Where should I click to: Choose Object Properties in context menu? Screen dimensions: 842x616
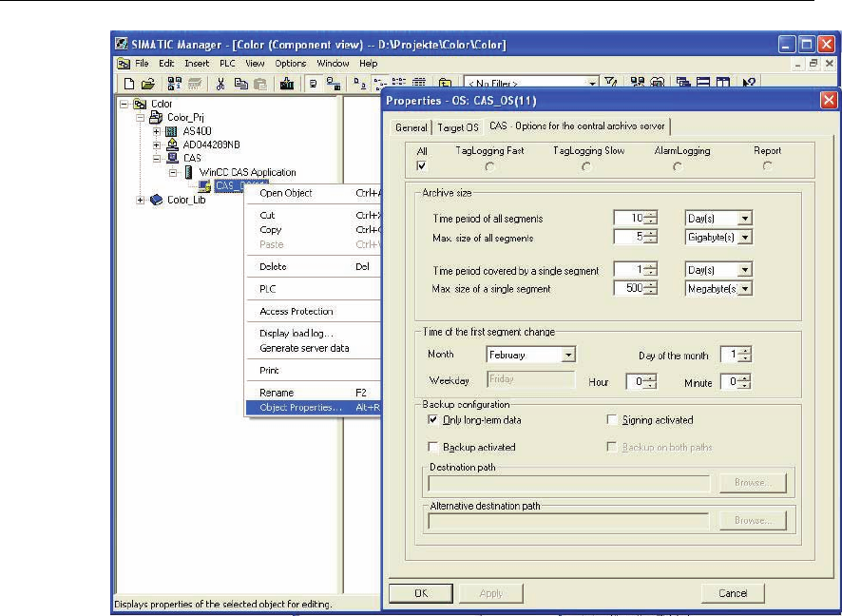click(x=313, y=408)
